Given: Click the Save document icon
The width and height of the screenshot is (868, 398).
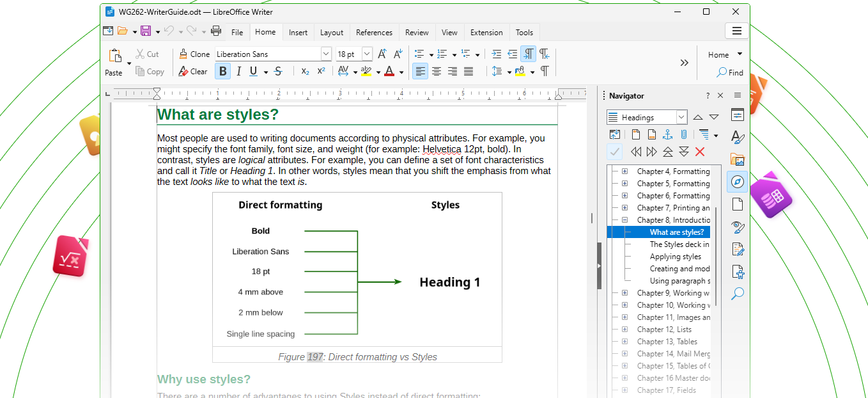Looking at the screenshot, I should (146, 31).
